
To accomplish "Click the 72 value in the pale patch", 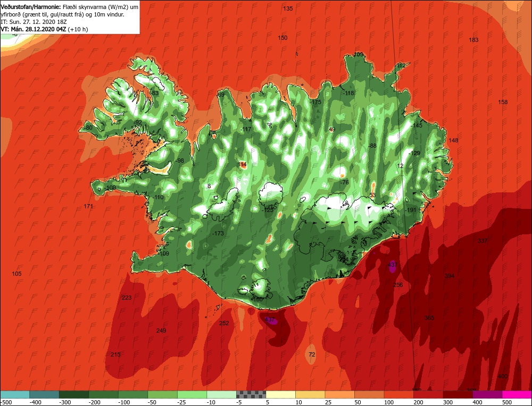I will pyautogui.click(x=312, y=354).
